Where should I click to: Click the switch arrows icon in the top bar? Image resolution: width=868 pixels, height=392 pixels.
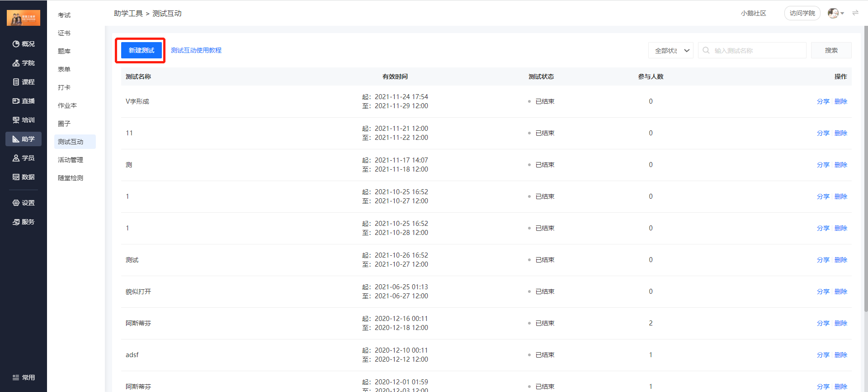855,13
